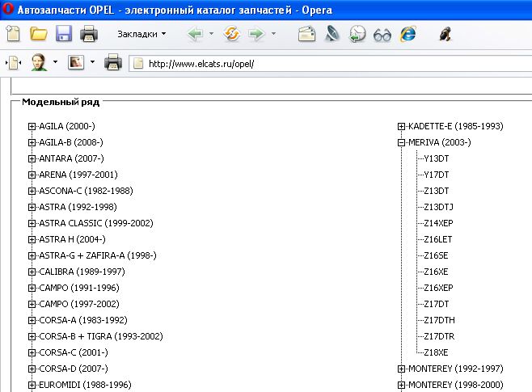Open Meriva engine Z14XEP
Viewport: 532px width, 392px height.
438,223
